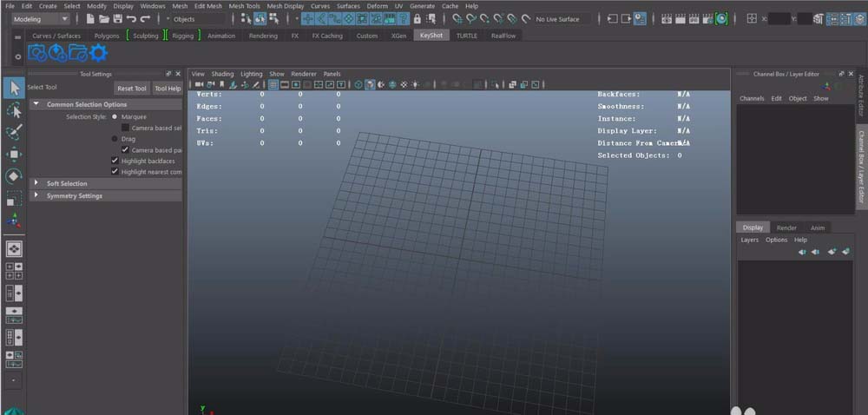Activate the Rotate tool in toolbox

tap(14, 176)
